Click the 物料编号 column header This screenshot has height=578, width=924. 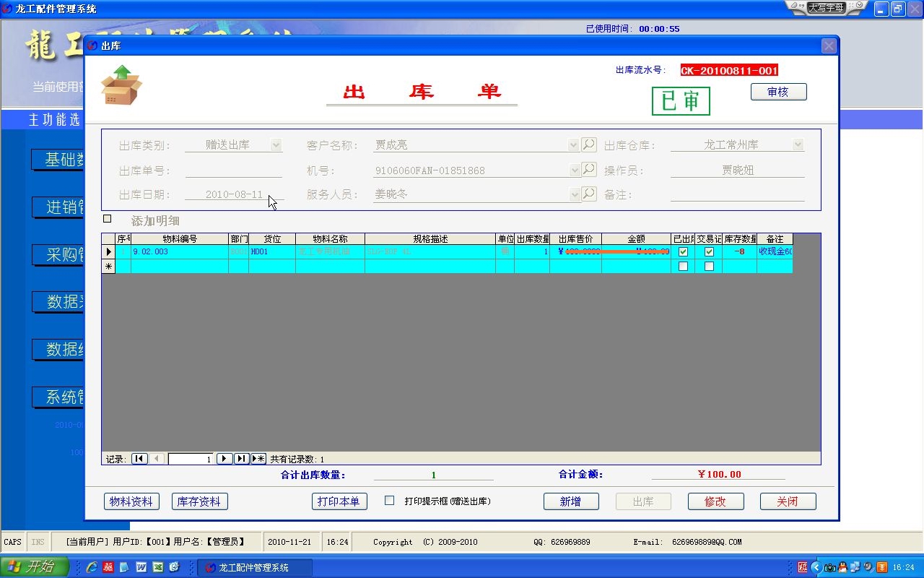click(x=179, y=238)
